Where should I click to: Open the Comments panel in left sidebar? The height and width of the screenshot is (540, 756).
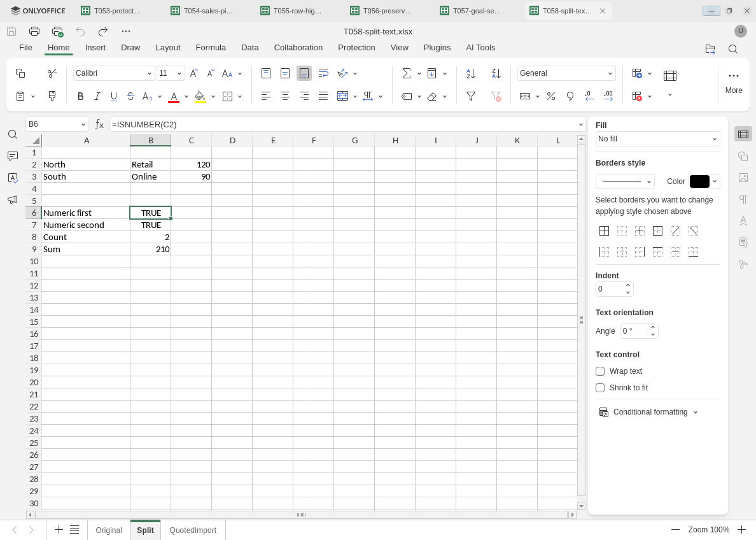point(13,157)
